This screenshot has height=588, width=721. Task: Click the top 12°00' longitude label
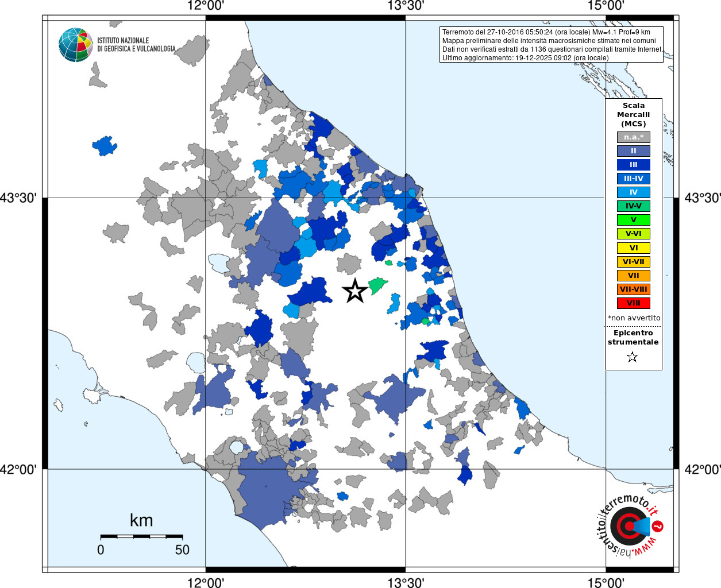click(x=205, y=6)
